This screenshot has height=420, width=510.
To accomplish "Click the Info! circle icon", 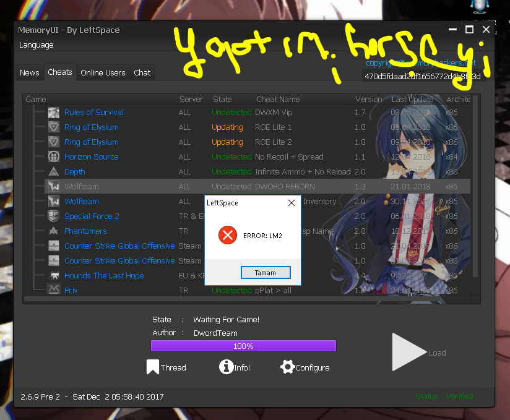I will point(226,367).
